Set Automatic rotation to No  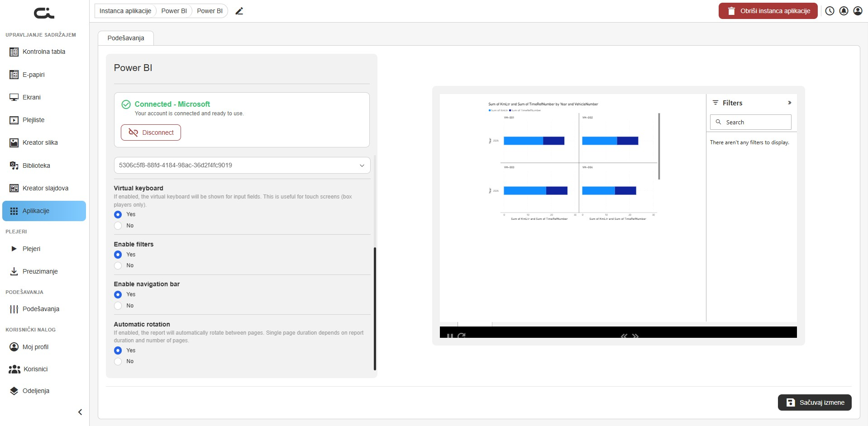(x=118, y=361)
